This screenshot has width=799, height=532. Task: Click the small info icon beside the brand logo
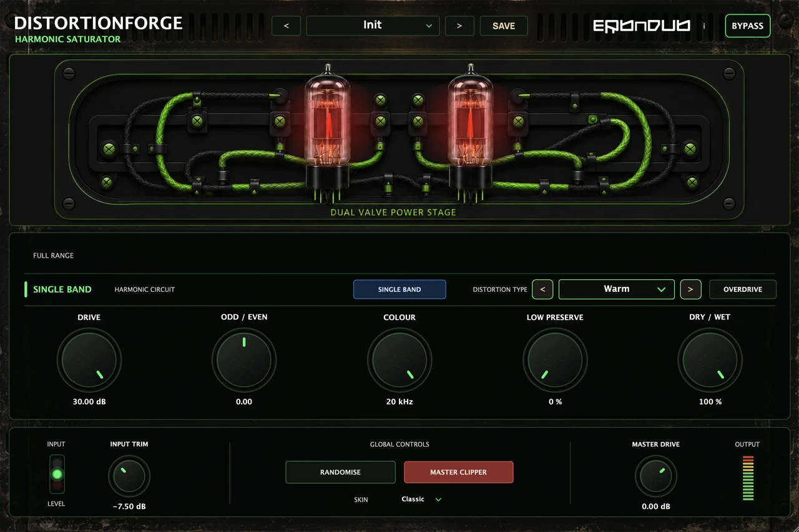(x=704, y=26)
